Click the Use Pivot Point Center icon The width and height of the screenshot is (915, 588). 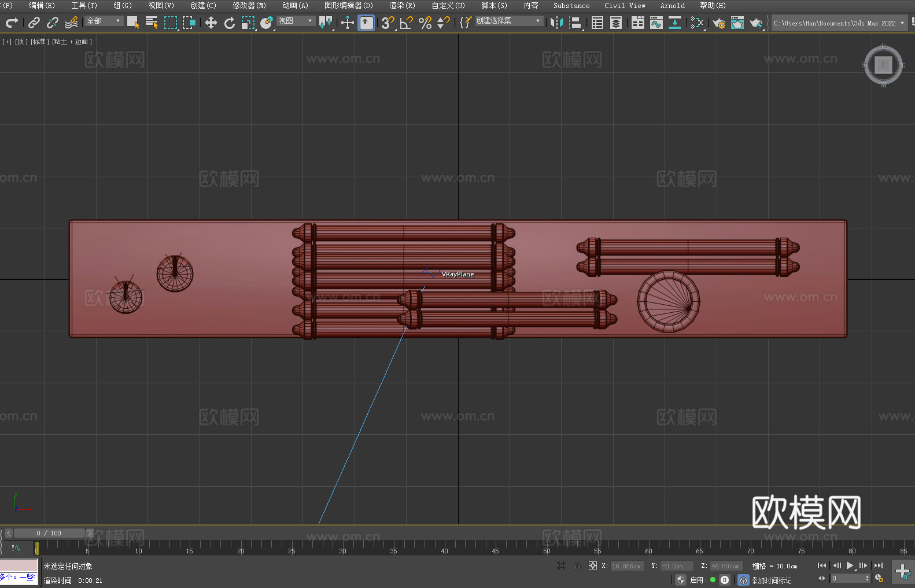(326, 23)
